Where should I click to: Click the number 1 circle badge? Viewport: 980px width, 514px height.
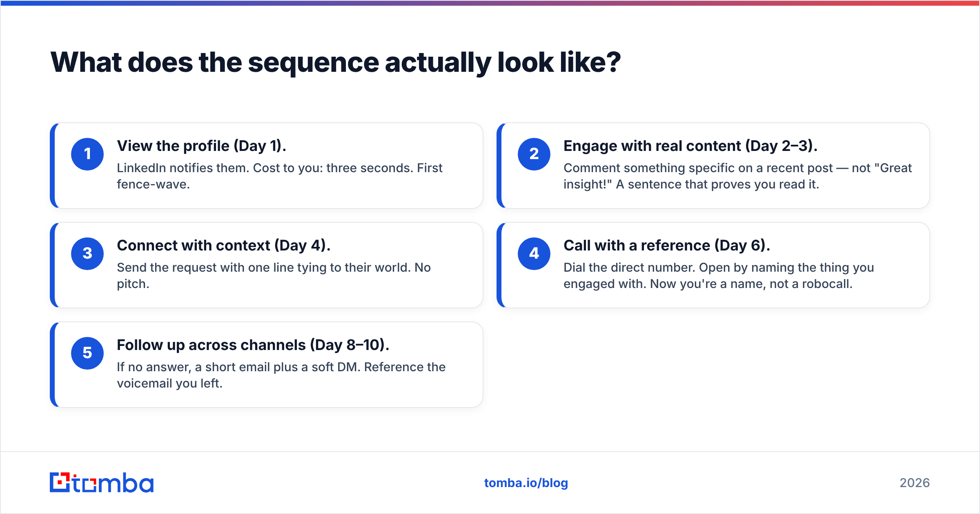tap(87, 154)
